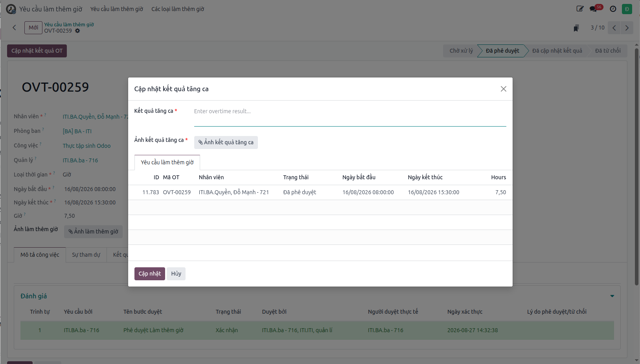Click the 'OVT-00259' cell in dialog table
Image resolution: width=640 pixels, height=364 pixels.
177,192
